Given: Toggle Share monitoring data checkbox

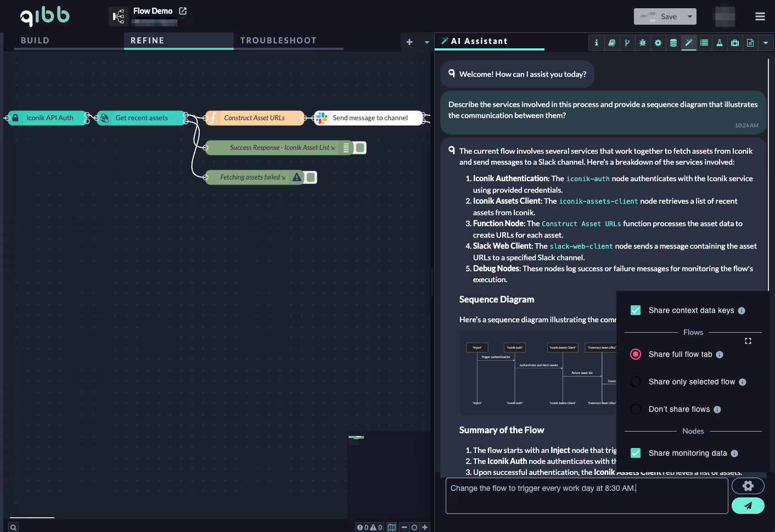Looking at the screenshot, I should coord(636,453).
